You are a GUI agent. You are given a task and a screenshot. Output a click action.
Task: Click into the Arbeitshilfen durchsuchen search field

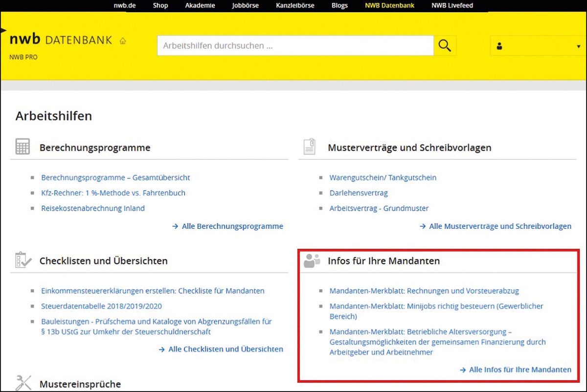tap(295, 46)
